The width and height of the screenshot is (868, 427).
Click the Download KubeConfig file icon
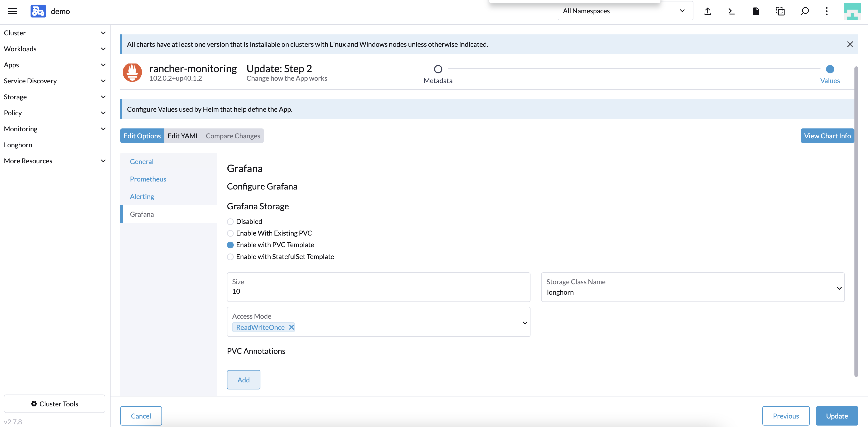(756, 11)
